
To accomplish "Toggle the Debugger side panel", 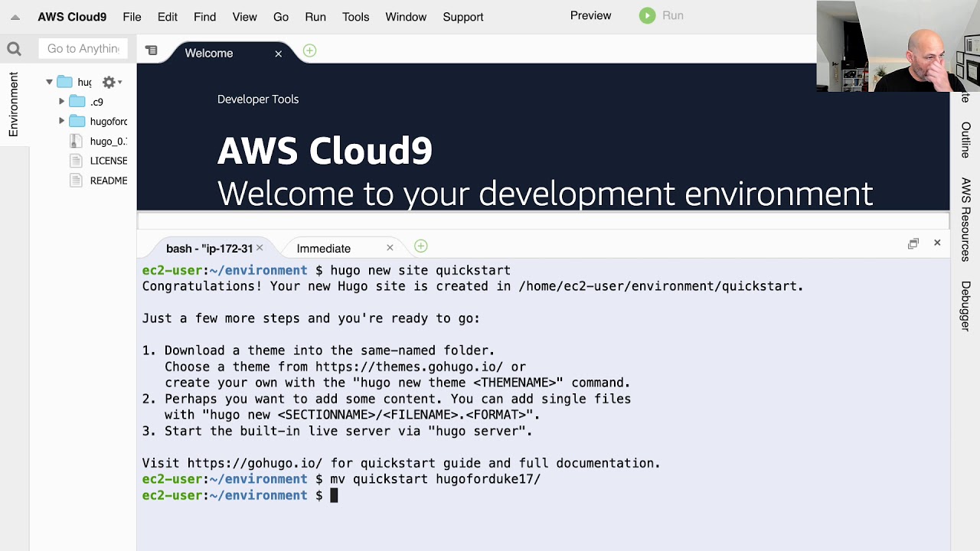I will (x=965, y=306).
